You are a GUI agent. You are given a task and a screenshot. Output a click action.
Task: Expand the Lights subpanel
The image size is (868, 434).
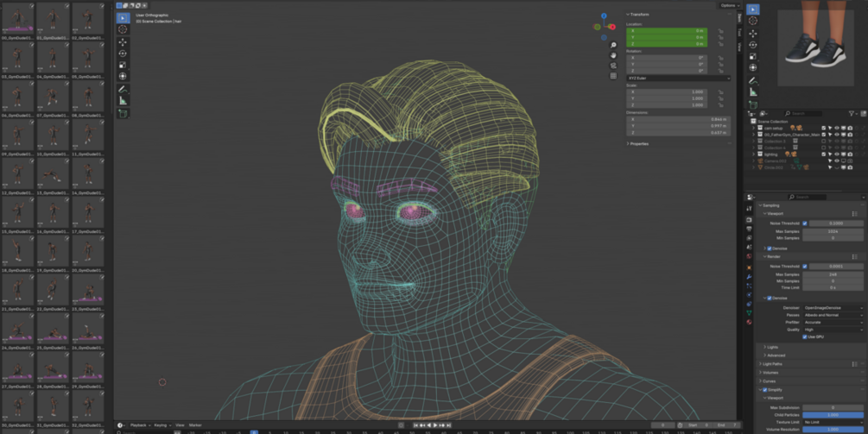(771, 347)
